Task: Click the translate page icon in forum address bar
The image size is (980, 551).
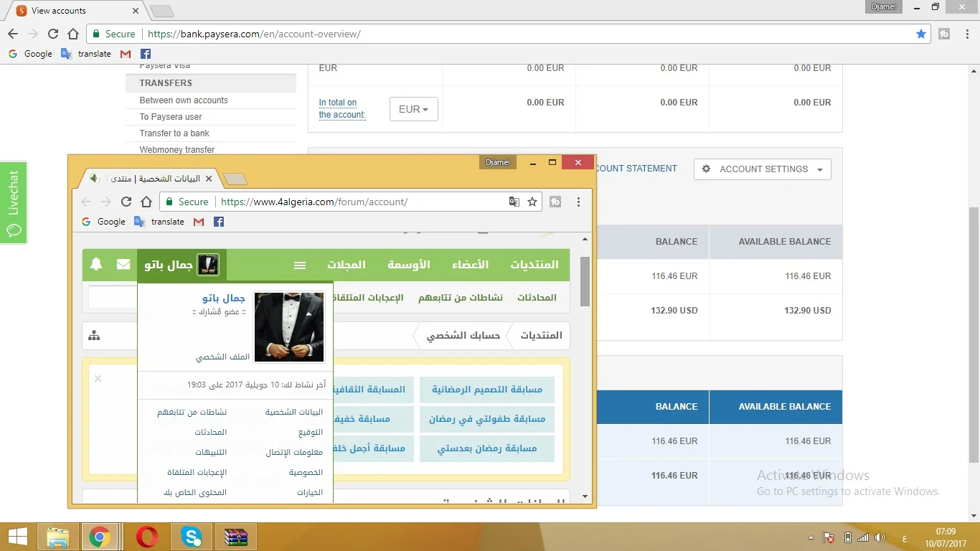Action: tap(514, 202)
